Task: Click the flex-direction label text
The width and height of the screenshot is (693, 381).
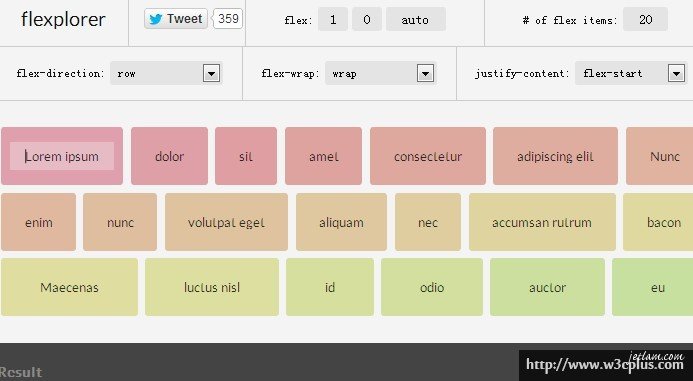Action: pos(60,73)
